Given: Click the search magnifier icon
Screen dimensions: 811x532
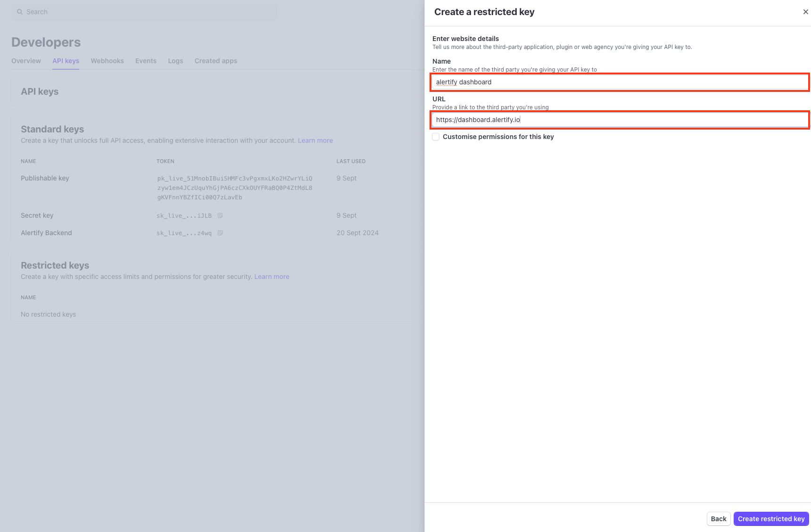Looking at the screenshot, I should pos(20,12).
